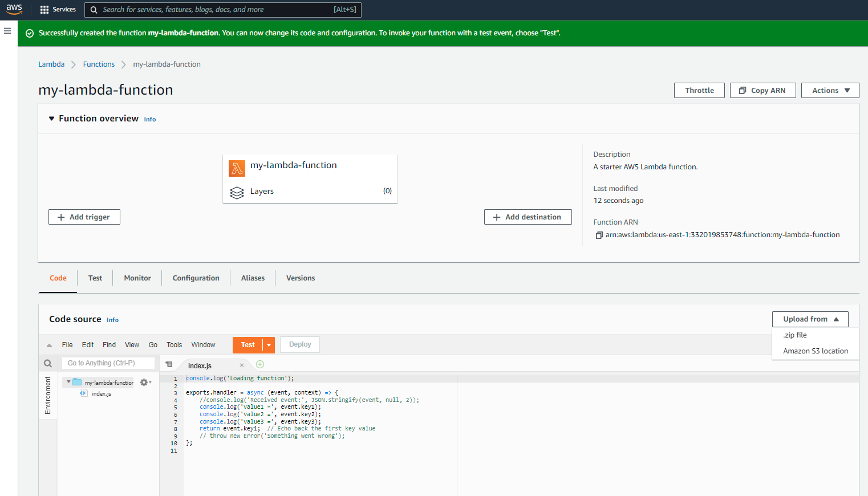Click the Add trigger button
The image size is (868, 496).
pos(84,217)
